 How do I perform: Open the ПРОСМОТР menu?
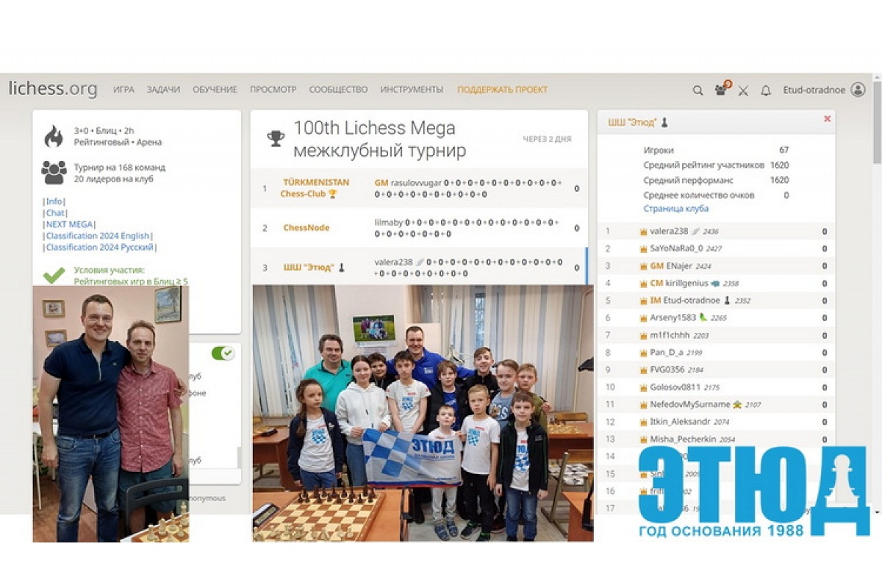pyautogui.click(x=273, y=90)
